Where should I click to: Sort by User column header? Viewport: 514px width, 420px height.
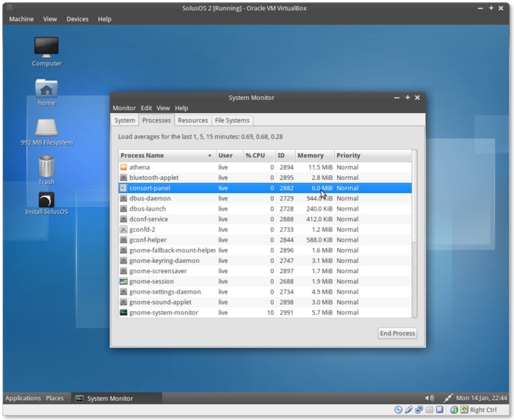click(229, 156)
